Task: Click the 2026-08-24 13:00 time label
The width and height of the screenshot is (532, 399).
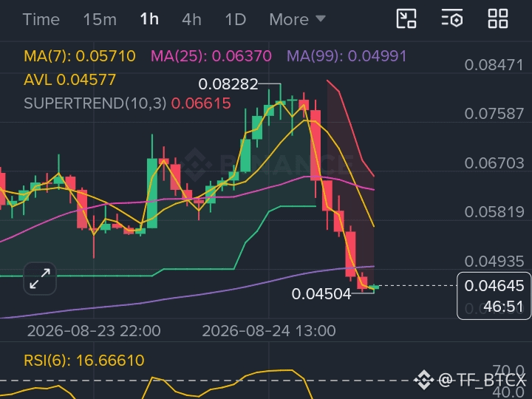Action: (269, 331)
